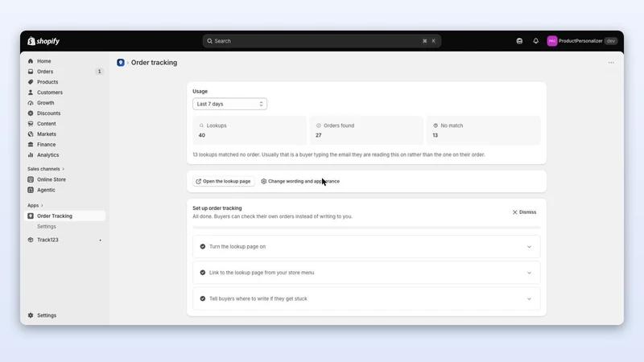This screenshot has width=644, height=362.
Task: Dismiss the setup guide
Action: pyautogui.click(x=524, y=212)
